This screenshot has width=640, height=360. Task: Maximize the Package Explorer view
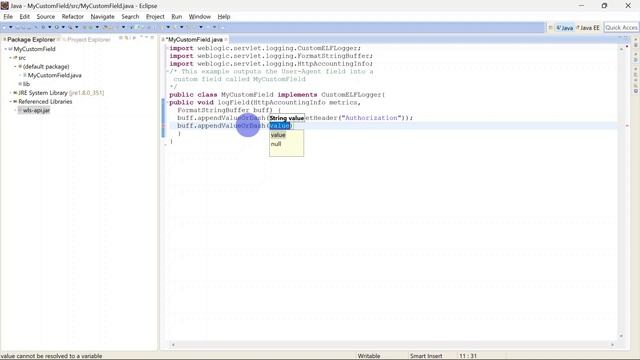(x=152, y=38)
